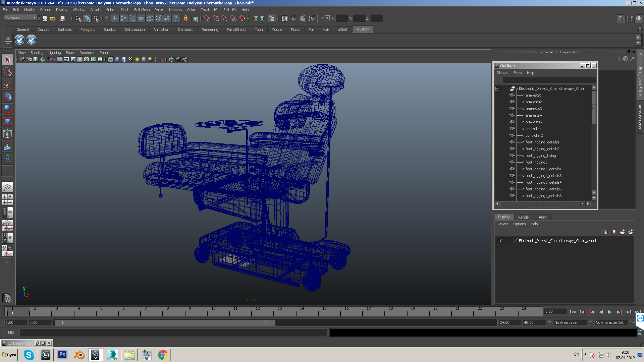Create layer and assign selected objects
644x362 pixels.
630,232
